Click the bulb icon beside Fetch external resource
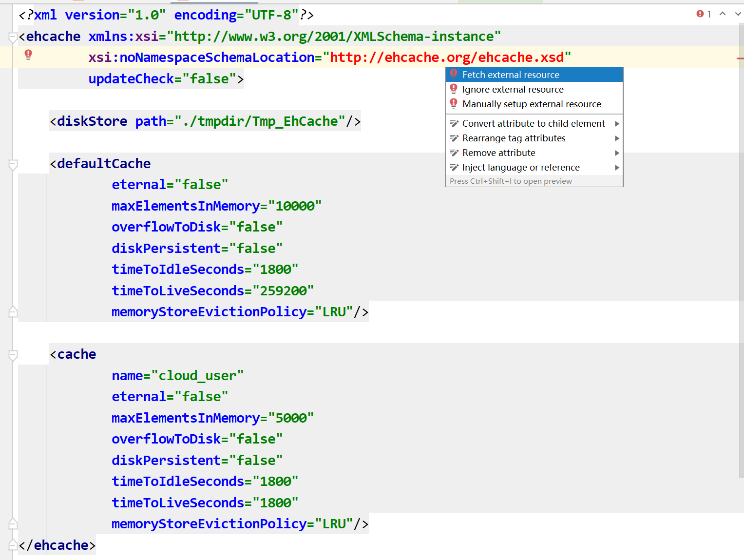Screen dimensions: 744x560 tap(454, 74)
